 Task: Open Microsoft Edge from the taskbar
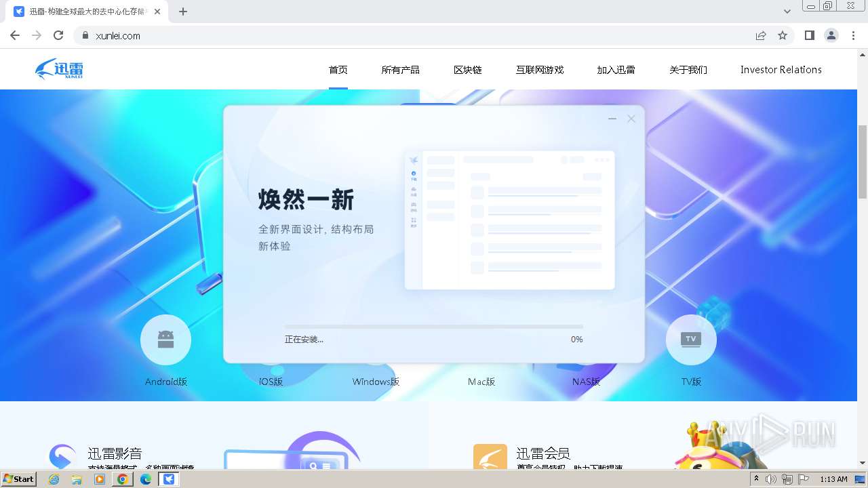[x=145, y=479]
